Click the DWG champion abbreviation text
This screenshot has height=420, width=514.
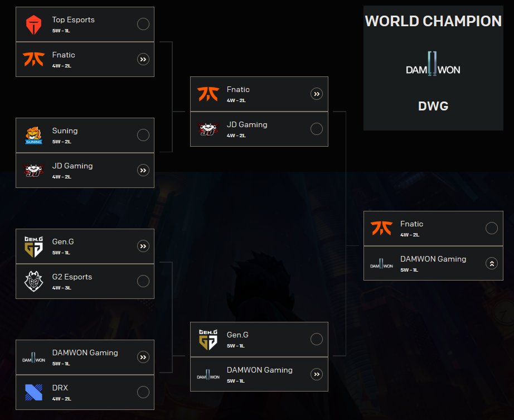coord(433,106)
